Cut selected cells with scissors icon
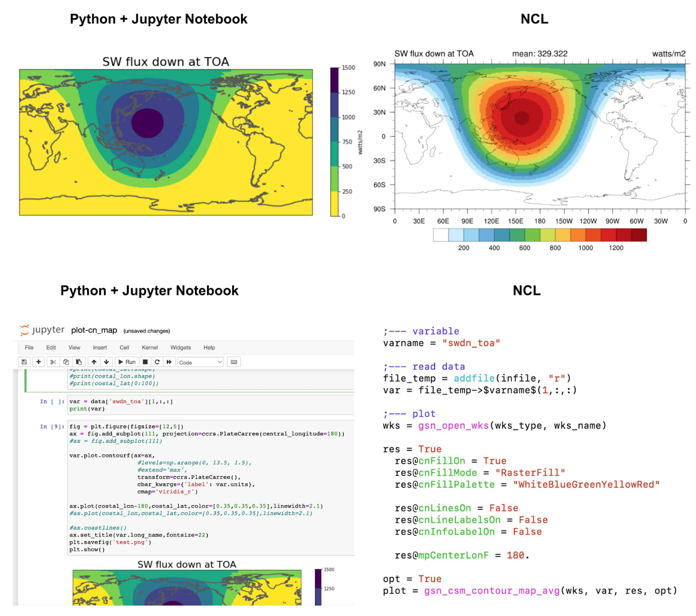The height and width of the screenshot is (616, 696). [x=53, y=362]
